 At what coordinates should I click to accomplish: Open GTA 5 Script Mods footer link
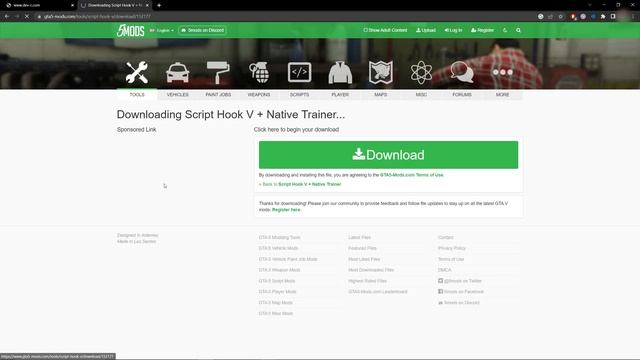click(277, 281)
